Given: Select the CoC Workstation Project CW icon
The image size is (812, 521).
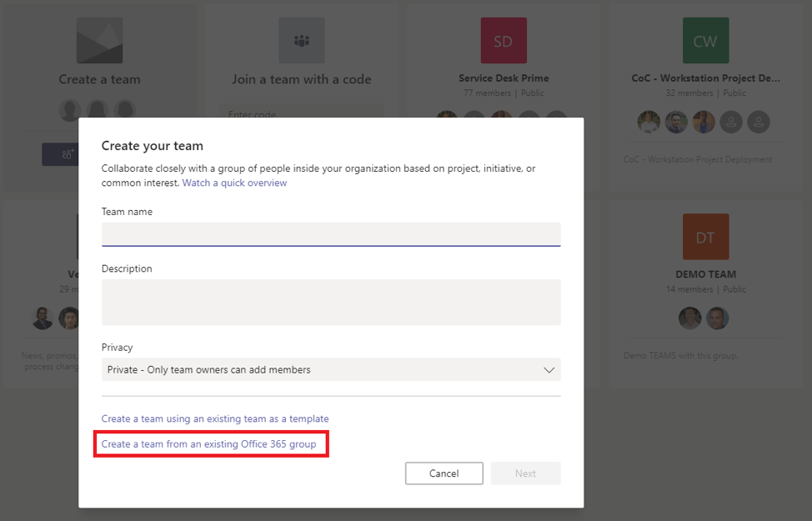Looking at the screenshot, I should (705, 41).
